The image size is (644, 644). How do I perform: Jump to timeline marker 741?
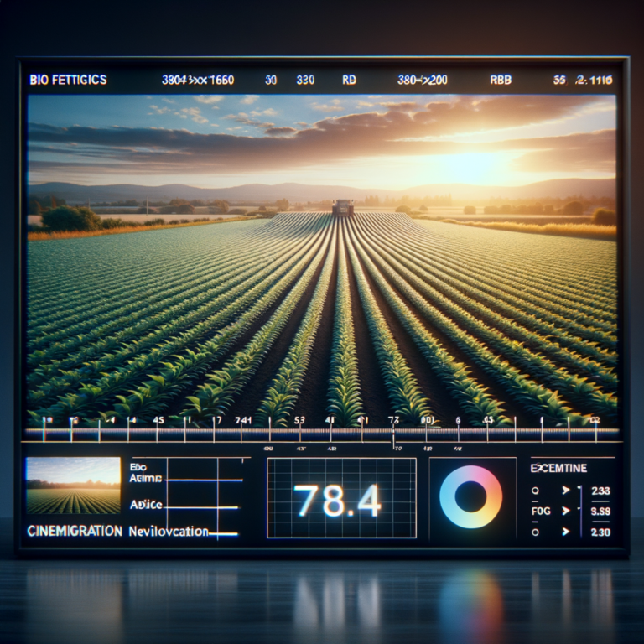click(242, 420)
